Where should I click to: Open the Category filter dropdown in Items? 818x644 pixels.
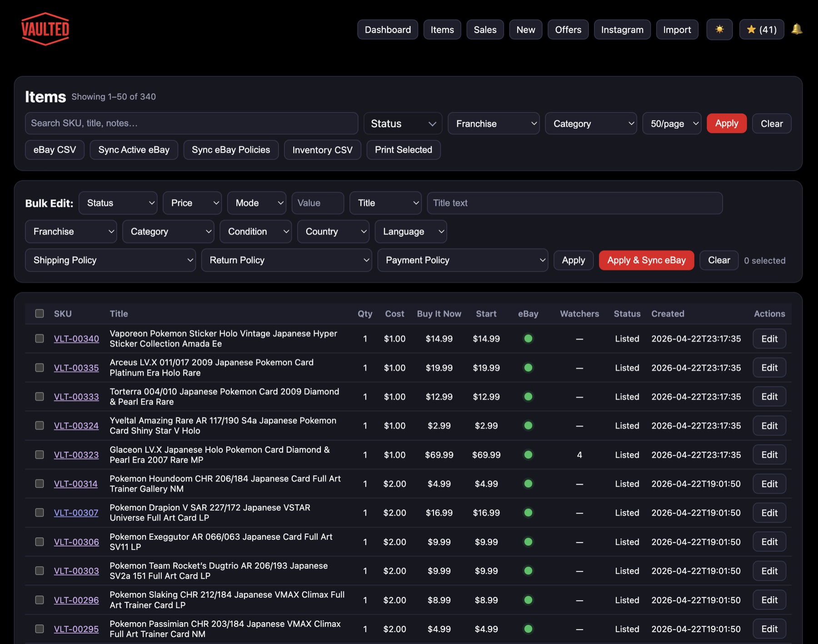click(x=591, y=124)
